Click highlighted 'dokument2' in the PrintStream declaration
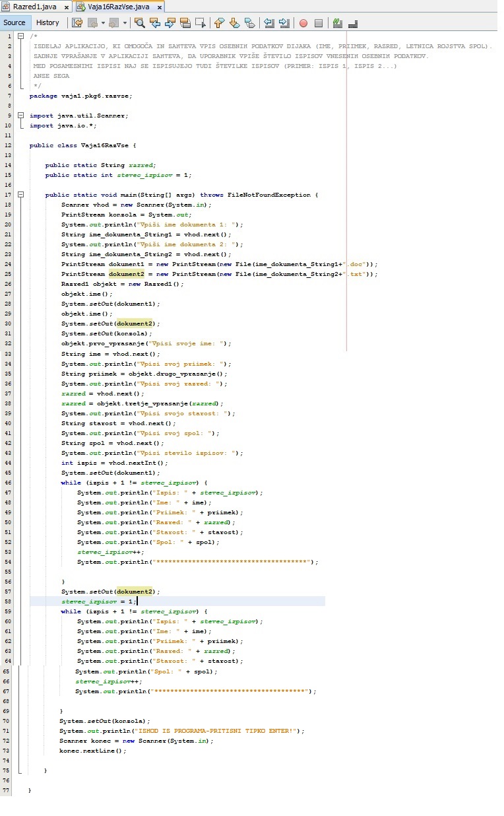Viewport: 504px width, 816px height. click(x=127, y=274)
